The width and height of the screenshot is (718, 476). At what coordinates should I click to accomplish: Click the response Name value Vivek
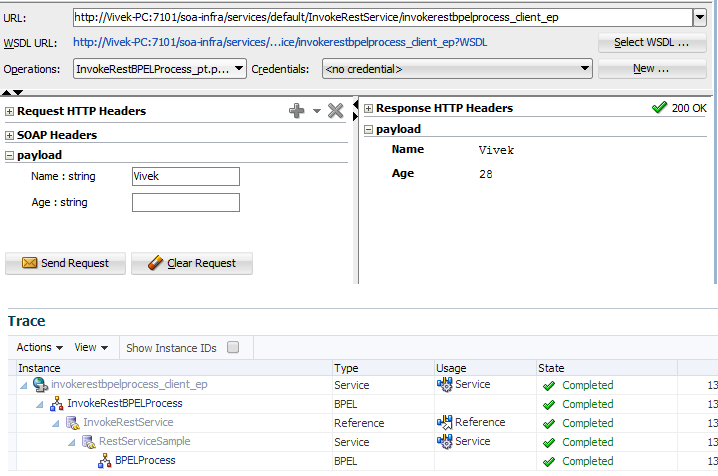point(496,150)
